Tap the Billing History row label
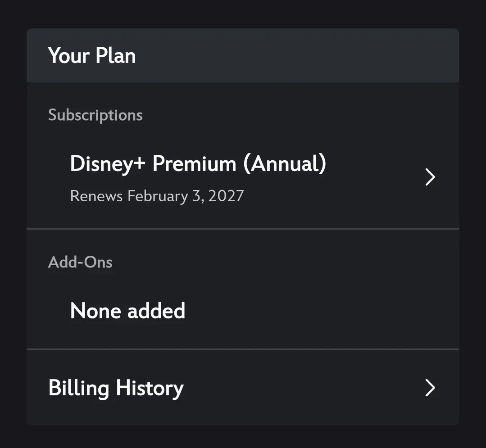This screenshot has height=448, width=486. [x=116, y=388]
